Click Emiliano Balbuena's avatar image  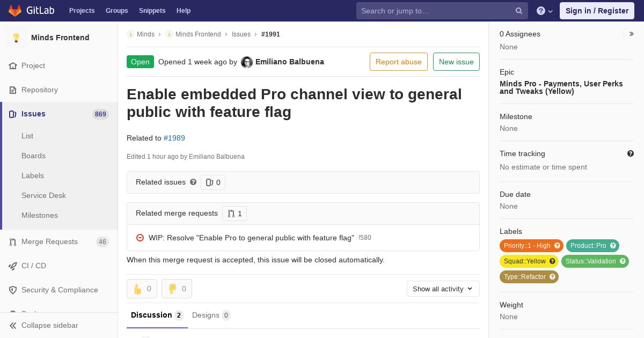(247, 62)
